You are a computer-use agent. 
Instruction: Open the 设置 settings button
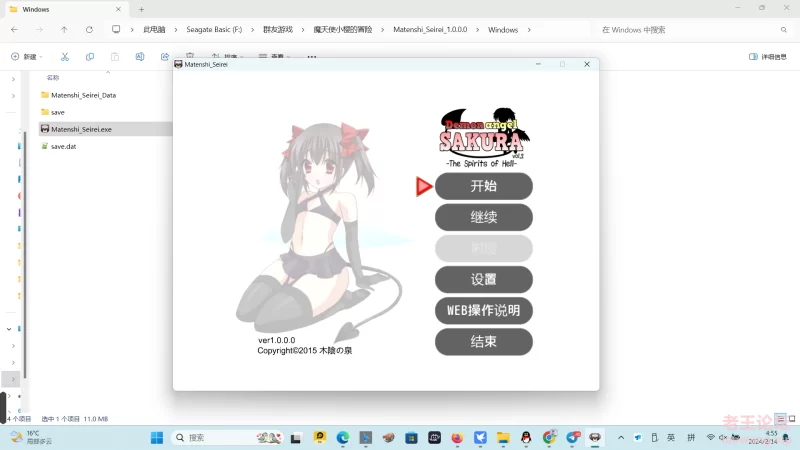coord(484,280)
